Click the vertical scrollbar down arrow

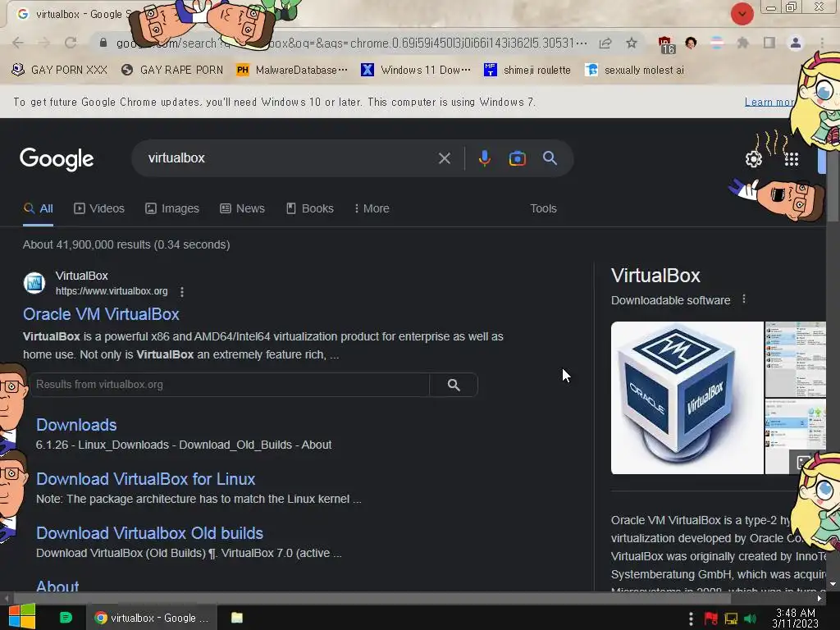[833, 584]
